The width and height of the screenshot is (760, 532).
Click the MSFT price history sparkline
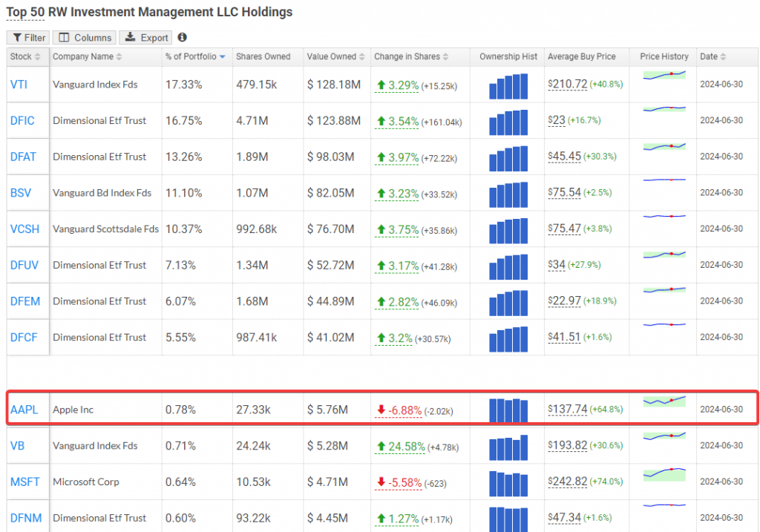(x=664, y=474)
